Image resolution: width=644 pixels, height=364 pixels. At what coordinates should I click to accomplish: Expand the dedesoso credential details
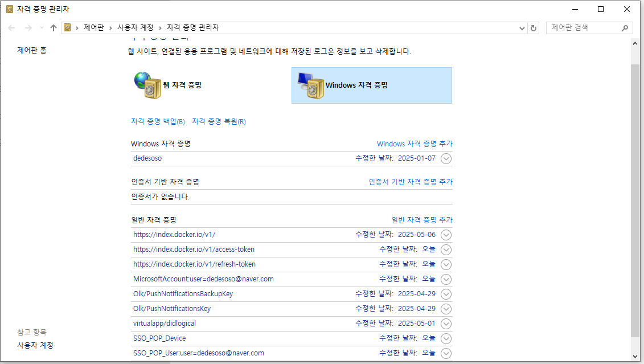[446, 158]
